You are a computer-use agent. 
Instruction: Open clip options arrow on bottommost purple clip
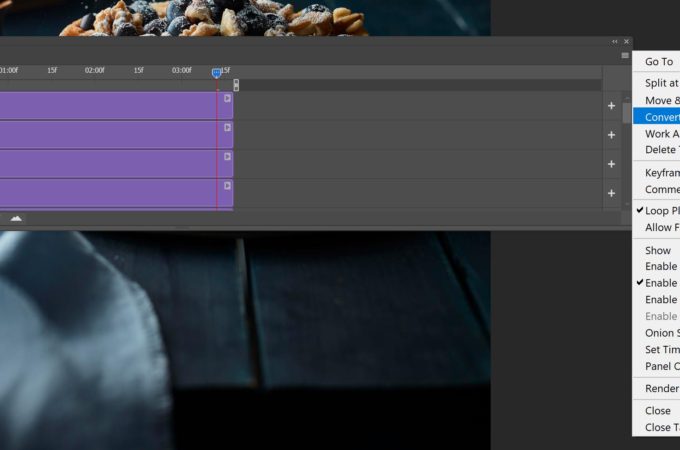pyautogui.click(x=227, y=186)
